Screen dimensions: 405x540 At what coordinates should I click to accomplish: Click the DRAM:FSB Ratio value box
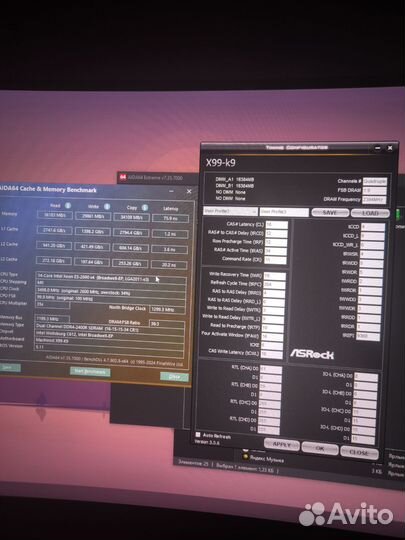[167, 324]
